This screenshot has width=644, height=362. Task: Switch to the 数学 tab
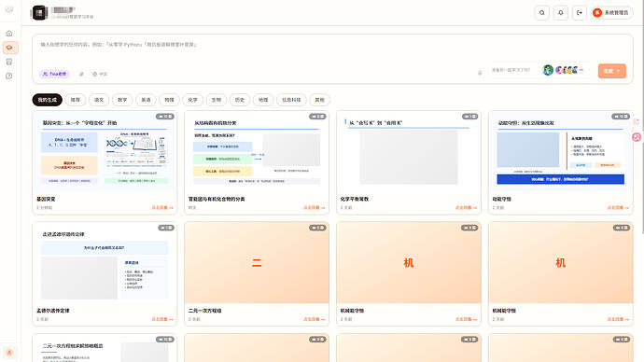(x=122, y=100)
